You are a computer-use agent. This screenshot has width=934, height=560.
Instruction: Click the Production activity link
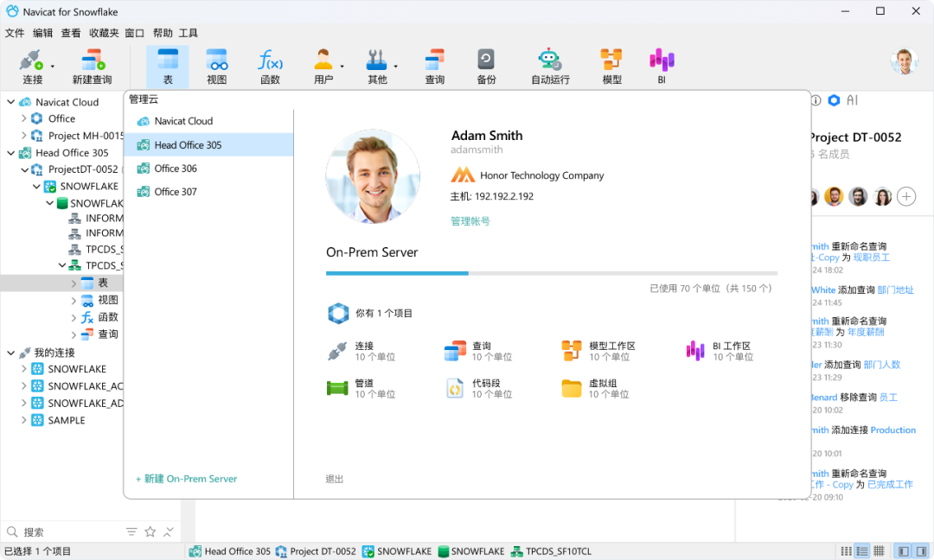892,430
